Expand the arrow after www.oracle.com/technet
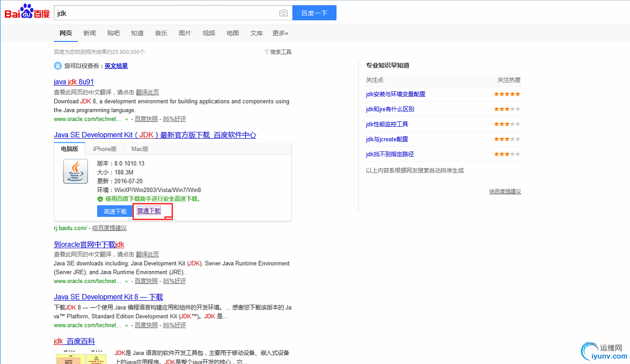The image size is (630, 364). (x=126, y=119)
